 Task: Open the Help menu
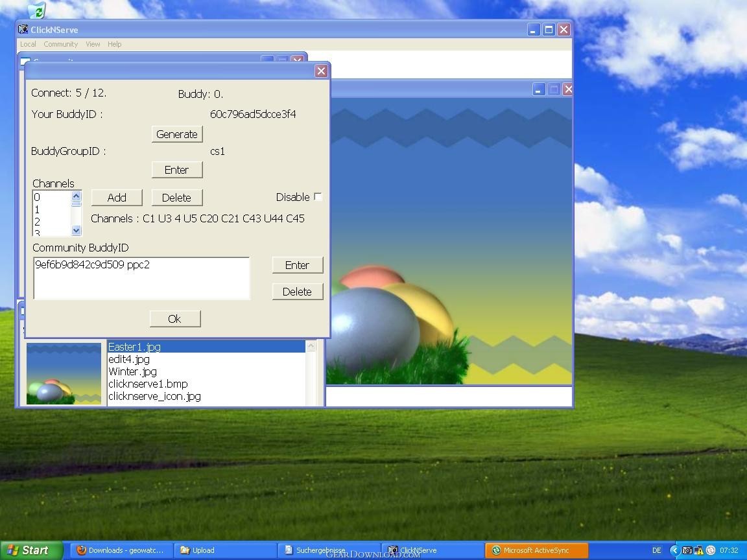[x=114, y=44]
